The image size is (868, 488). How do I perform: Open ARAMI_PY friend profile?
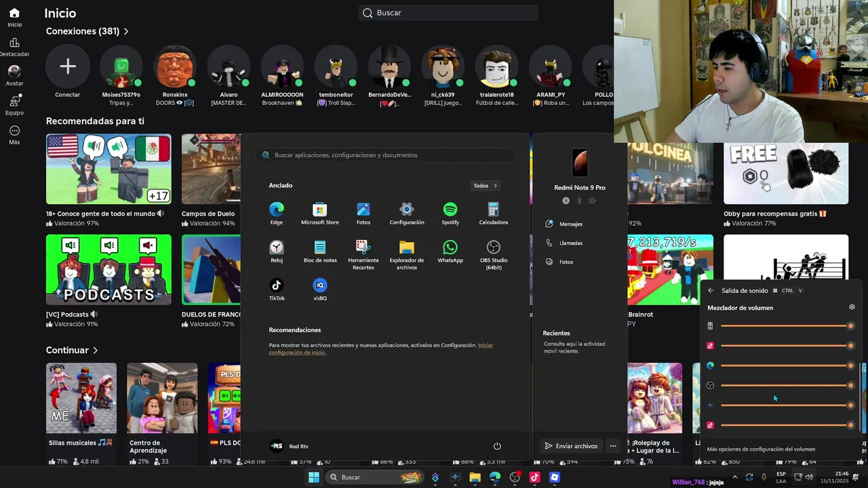[551, 66]
